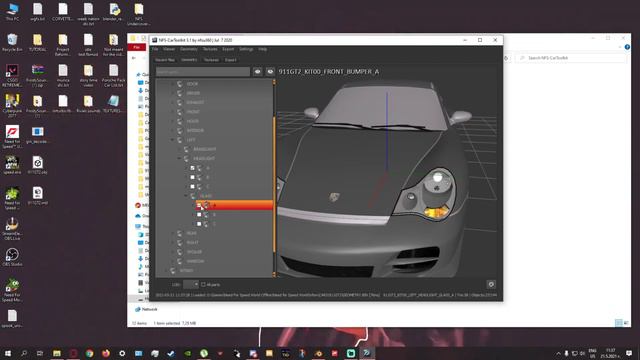Click the search parts input field

tap(203, 71)
